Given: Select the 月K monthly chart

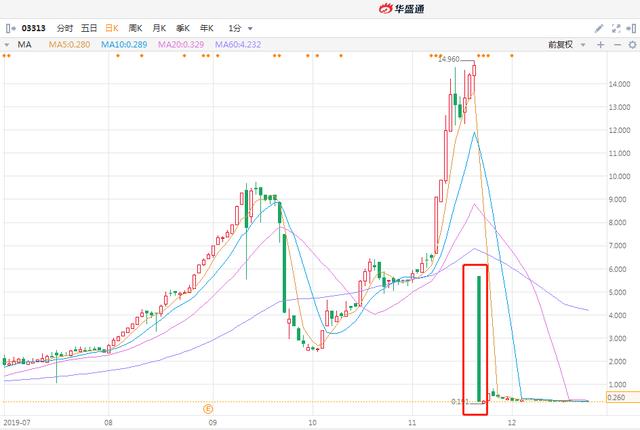Looking at the screenshot, I should point(159,28).
